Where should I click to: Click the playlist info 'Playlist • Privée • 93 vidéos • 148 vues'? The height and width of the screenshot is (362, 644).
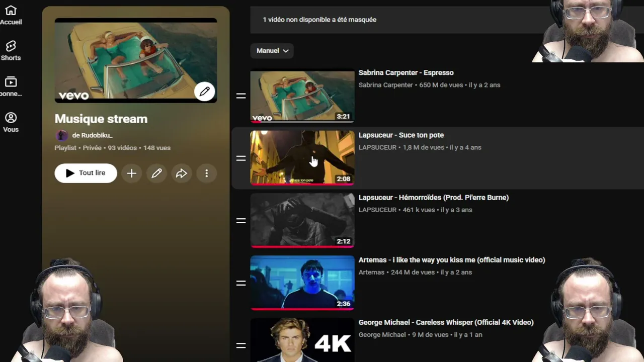click(113, 148)
